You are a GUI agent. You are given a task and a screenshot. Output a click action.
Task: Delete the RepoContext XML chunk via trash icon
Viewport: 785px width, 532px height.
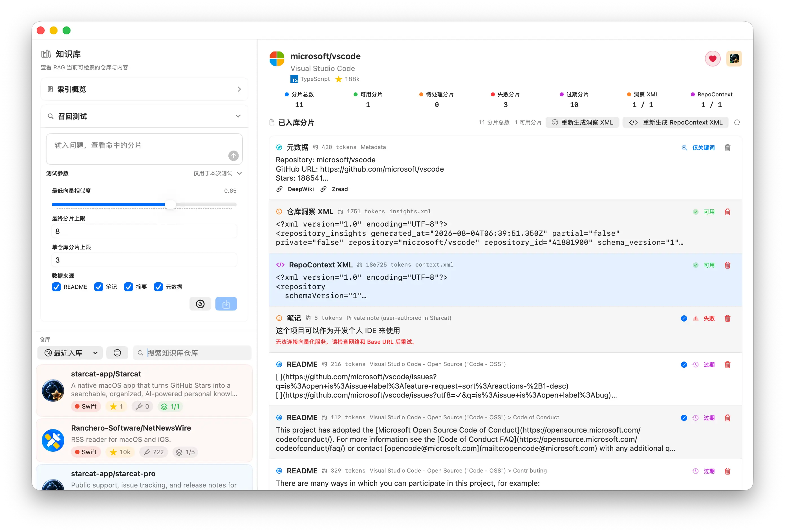click(x=727, y=265)
